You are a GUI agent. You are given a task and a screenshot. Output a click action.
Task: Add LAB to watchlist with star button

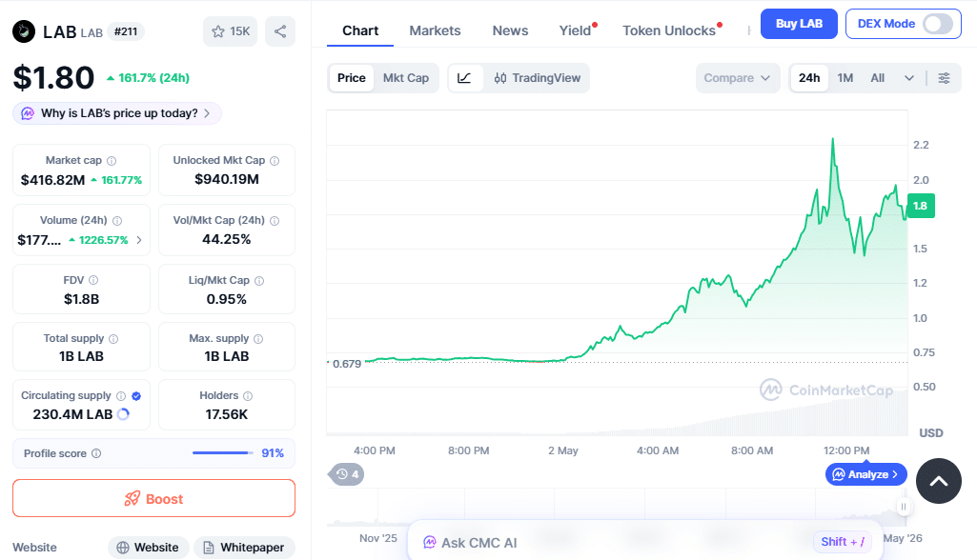tap(230, 31)
